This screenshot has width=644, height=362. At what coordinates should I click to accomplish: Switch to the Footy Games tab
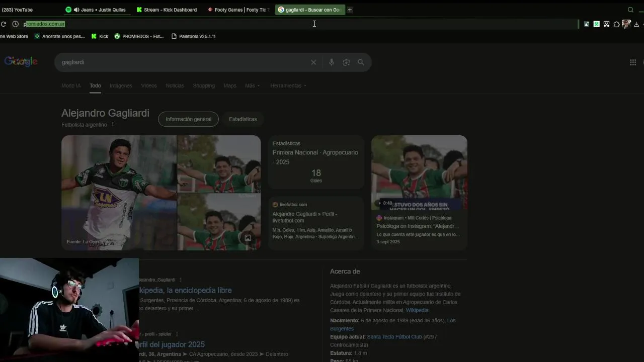pyautogui.click(x=238, y=10)
